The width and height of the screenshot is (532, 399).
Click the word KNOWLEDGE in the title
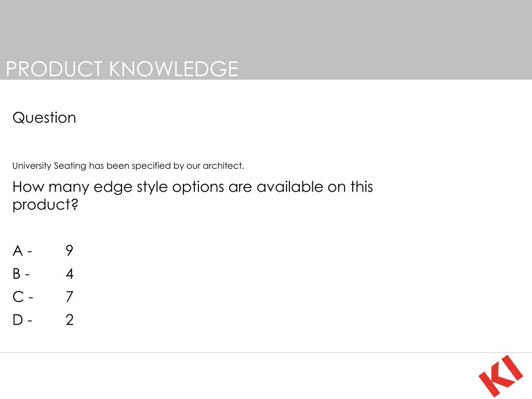point(174,69)
